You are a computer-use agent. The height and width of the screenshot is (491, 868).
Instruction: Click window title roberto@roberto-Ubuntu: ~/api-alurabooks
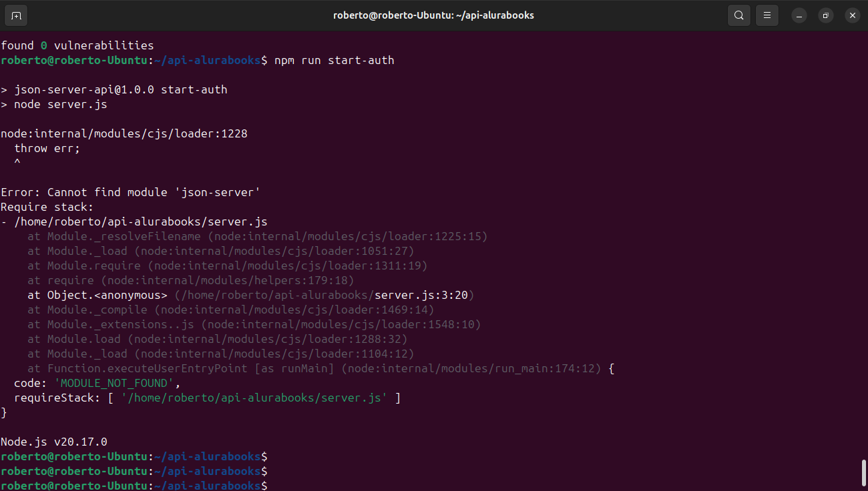[x=433, y=15]
